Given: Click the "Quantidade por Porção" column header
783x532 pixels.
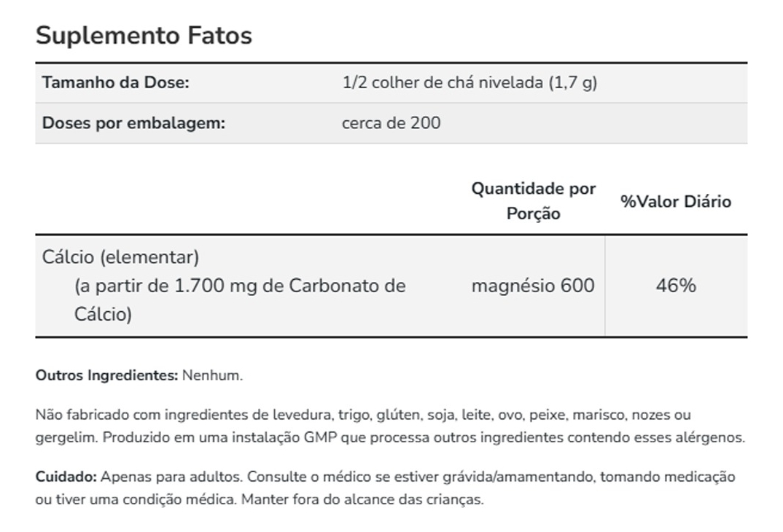Looking at the screenshot, I should tap(533, 201).
